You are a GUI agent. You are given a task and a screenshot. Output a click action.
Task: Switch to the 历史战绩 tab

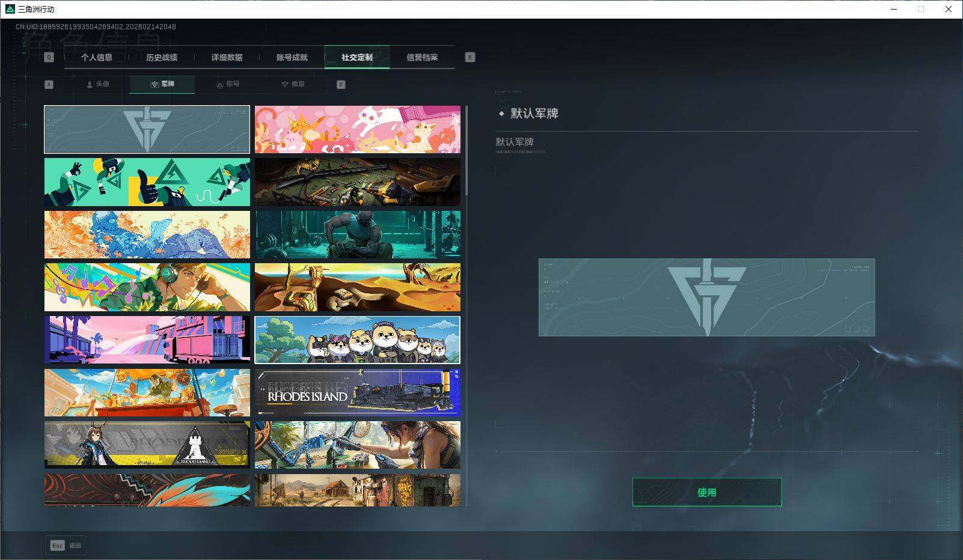pyautogui.click(x=162, y=58)
